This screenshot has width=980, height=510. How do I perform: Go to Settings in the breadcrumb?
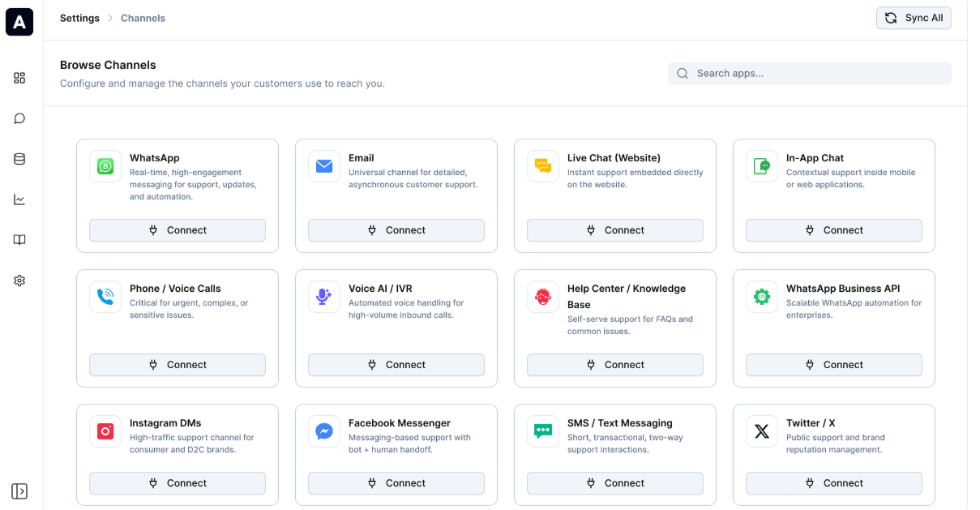79,18
